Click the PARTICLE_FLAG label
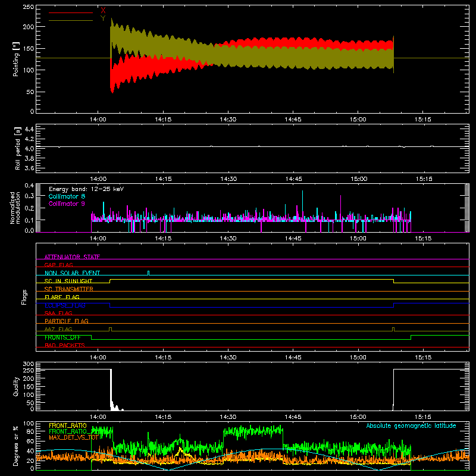 67,321
